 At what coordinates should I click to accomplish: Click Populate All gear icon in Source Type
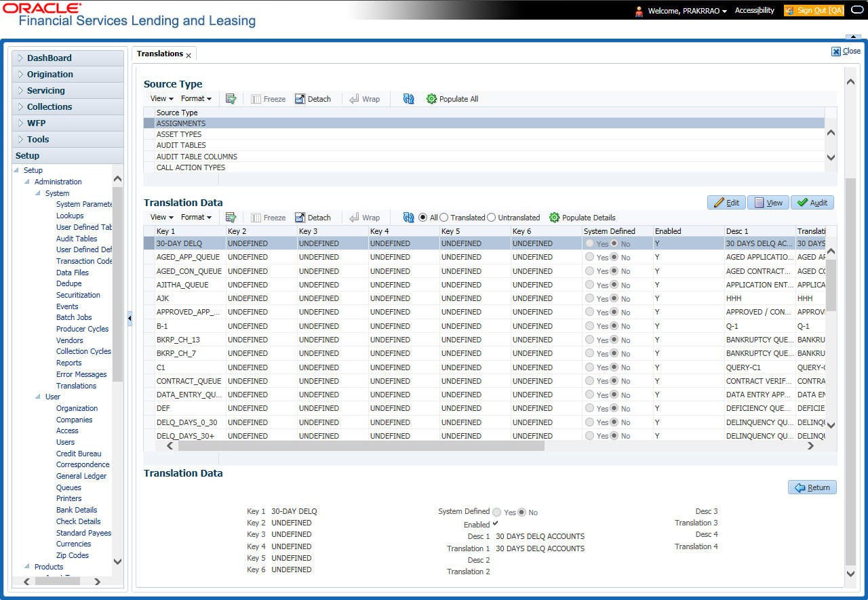tap(431, 99)
